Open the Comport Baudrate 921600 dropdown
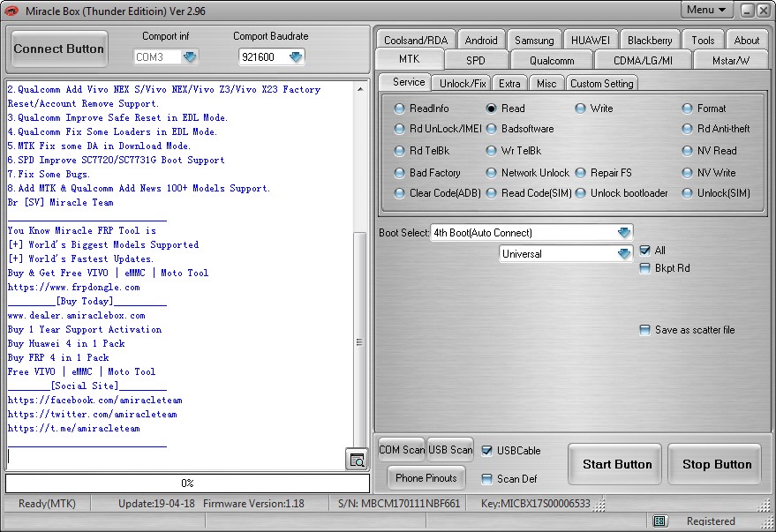This screenshot has height=532, width=776. click(x=296, y=56)
